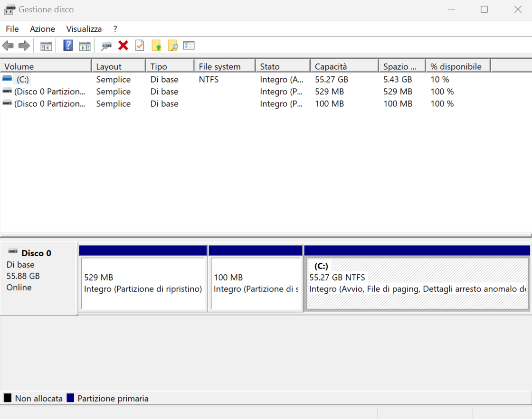Image resolution: width=532 pixels, height=419 pixels.
Task: Select the Disco 0 Partizion... name of the 529 MB volume
Action: coord(49,92)
